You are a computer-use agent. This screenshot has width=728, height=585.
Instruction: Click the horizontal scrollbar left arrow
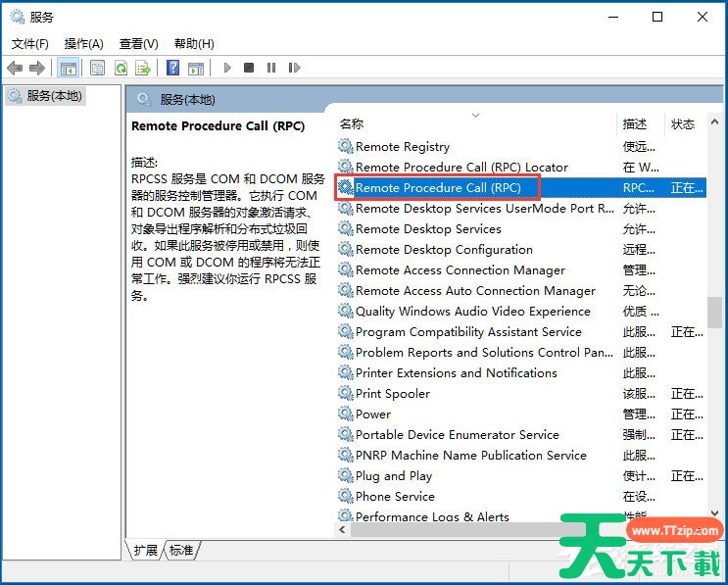point(342,529)
